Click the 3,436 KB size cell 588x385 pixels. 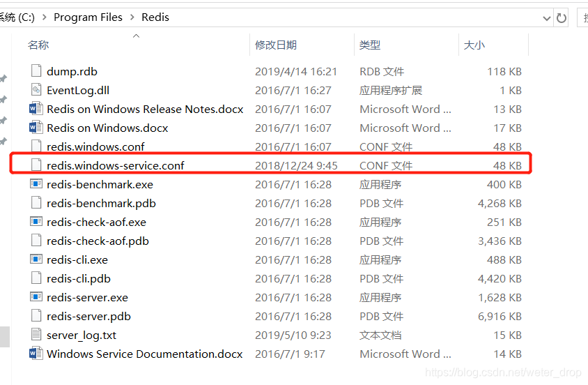(x=500, y=241)
